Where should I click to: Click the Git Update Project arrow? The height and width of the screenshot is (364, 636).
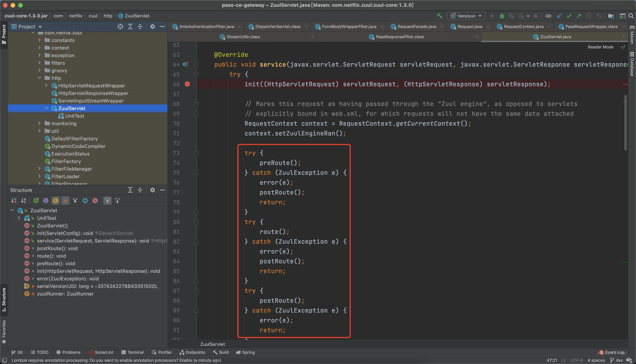click(559, 16)
